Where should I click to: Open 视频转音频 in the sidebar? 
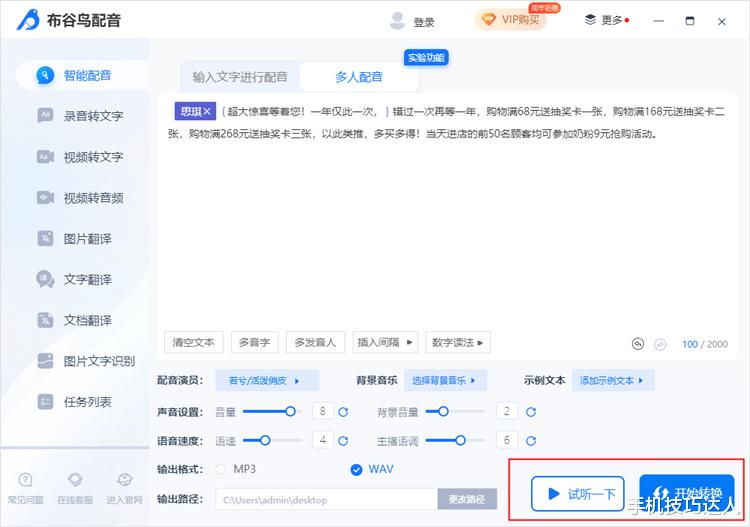pyautogui.click(x=82, y=198)
